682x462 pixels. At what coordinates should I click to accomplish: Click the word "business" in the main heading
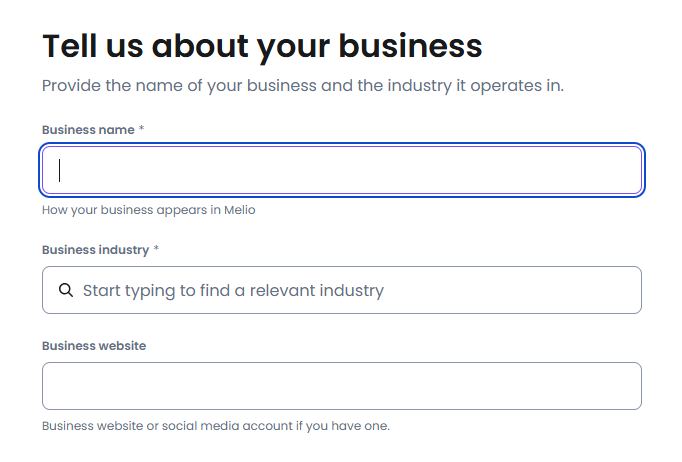410,45
